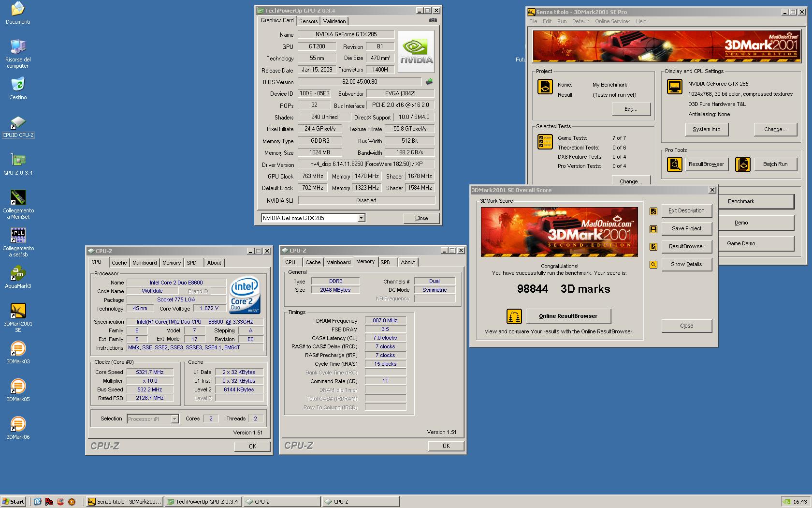Viewport: 812px width, 508px height.
Task: Click Online ResultBrowser button
Action: tap(568, 316)
